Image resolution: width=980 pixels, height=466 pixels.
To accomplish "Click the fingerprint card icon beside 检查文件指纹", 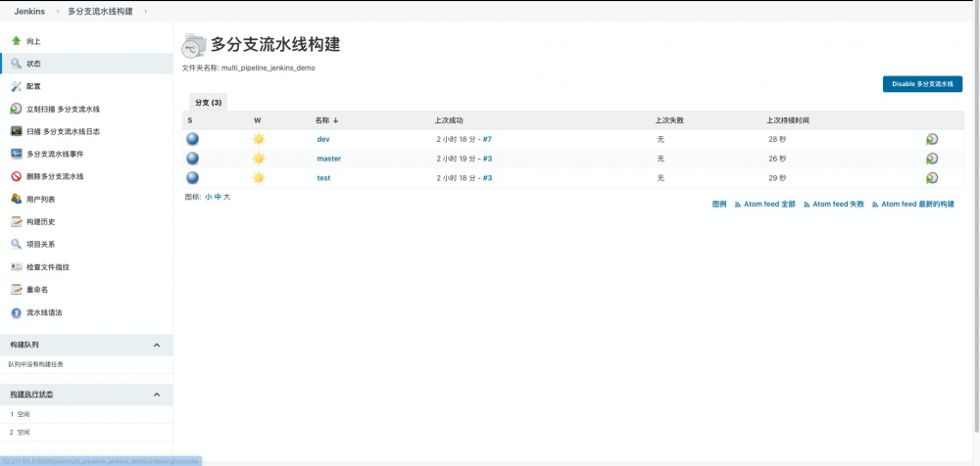I will tap(17, 266).
